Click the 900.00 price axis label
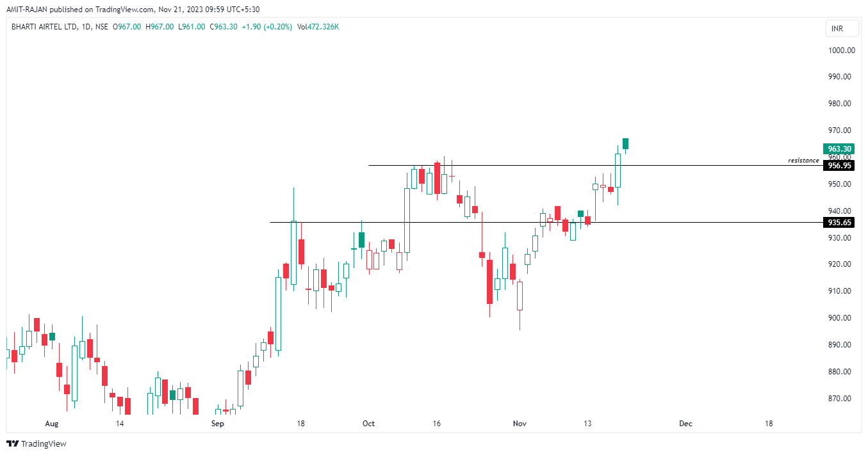The width and height of the screenshot is (868, 455). pos(840,318)
